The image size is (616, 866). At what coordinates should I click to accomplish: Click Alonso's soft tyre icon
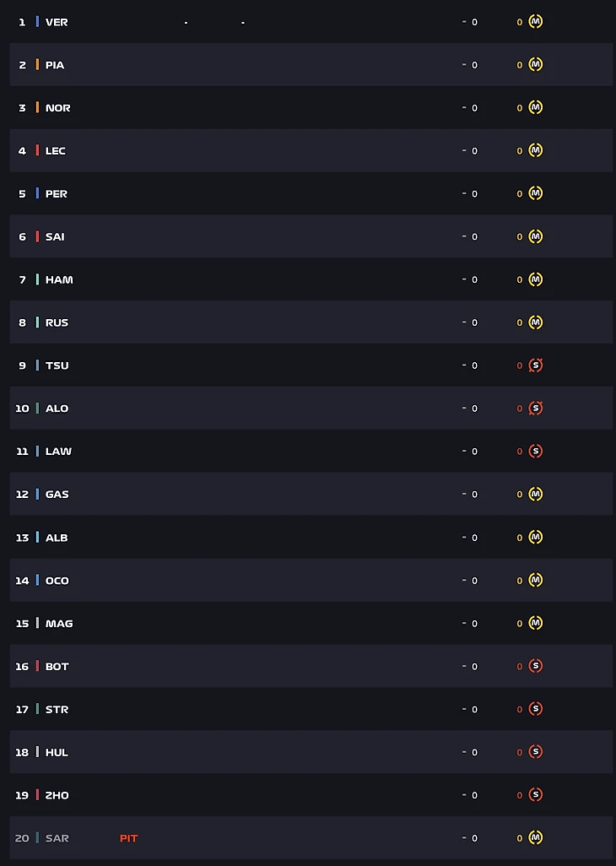point(535,409)
